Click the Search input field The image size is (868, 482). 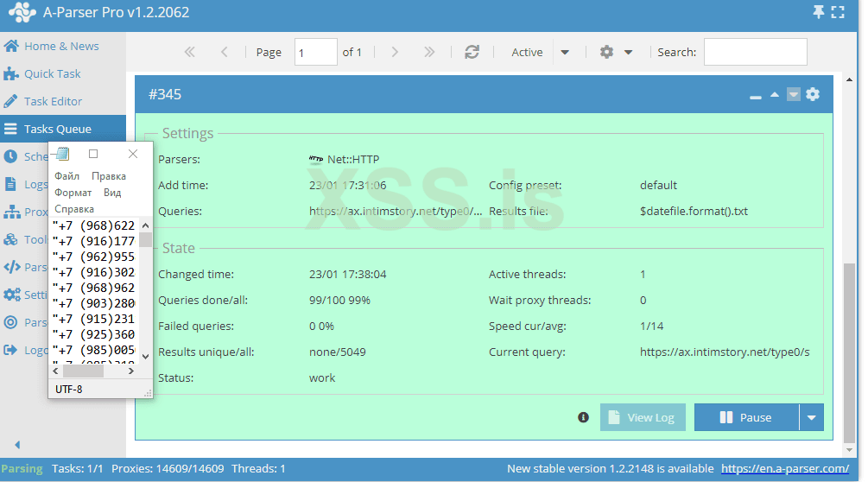coord(755,52)
